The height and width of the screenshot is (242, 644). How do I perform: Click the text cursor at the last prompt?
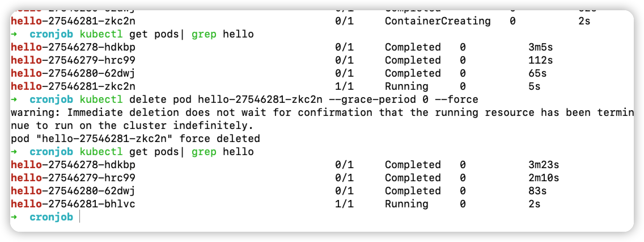pyautogui.click(x=80, y=217)
